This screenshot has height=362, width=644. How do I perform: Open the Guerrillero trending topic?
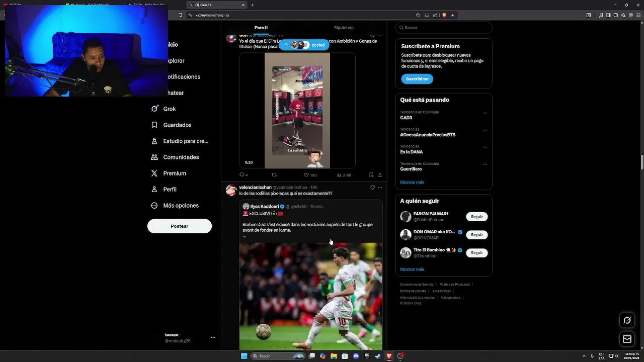click(411, 169)
